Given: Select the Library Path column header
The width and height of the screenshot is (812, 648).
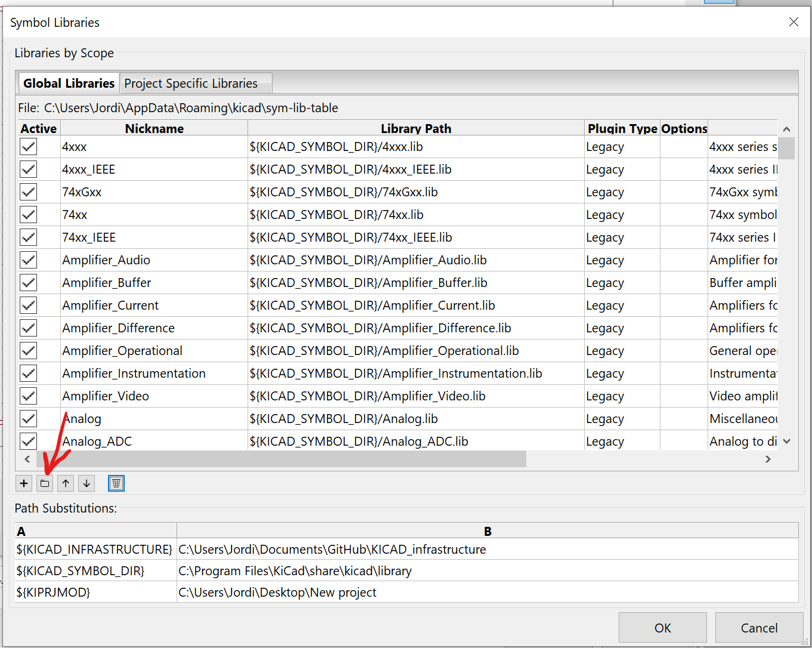Looking at the screenshot, I should [416, 128].
